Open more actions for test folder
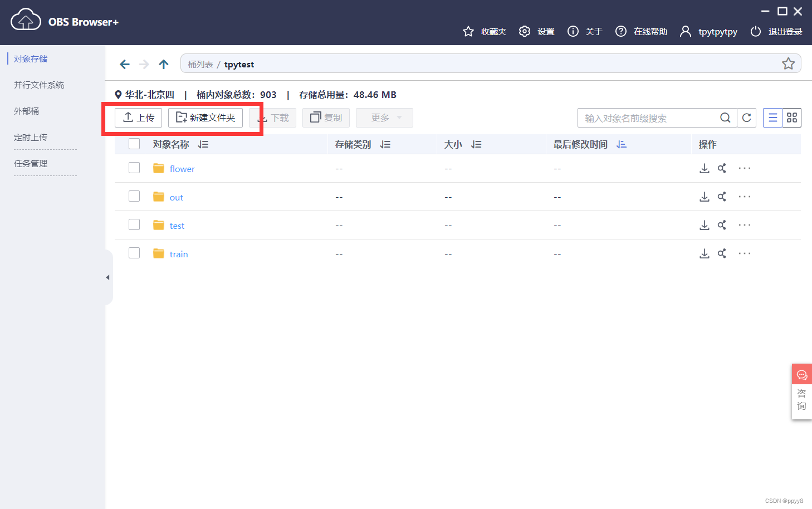The image size is (812, 509). tap(744, 225)
